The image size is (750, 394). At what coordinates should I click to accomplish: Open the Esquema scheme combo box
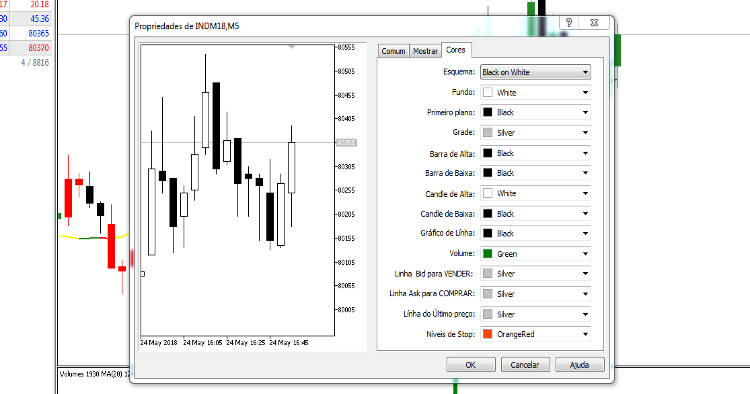535,72
